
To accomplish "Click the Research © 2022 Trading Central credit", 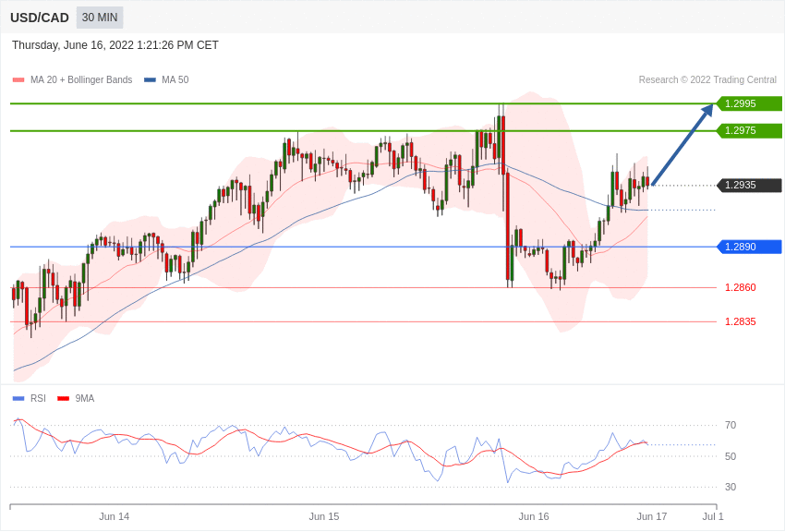I will pos(707,80).
